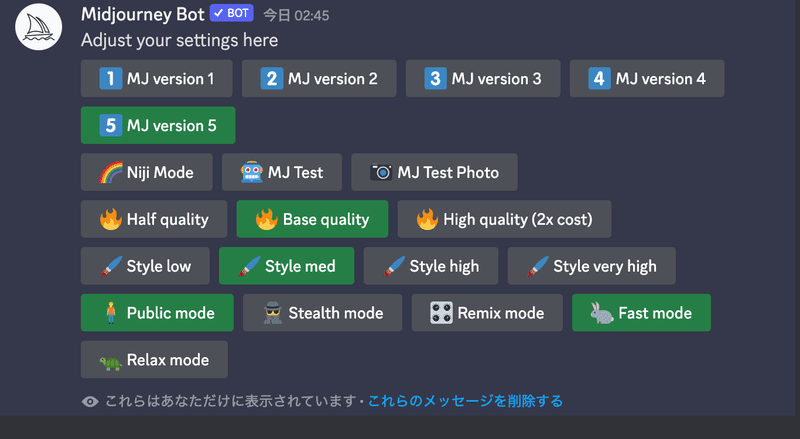Viewport: 800px width, 439px height.
Task: Click the paintbrush icon on Style high
Action: [x=394, y=266]
